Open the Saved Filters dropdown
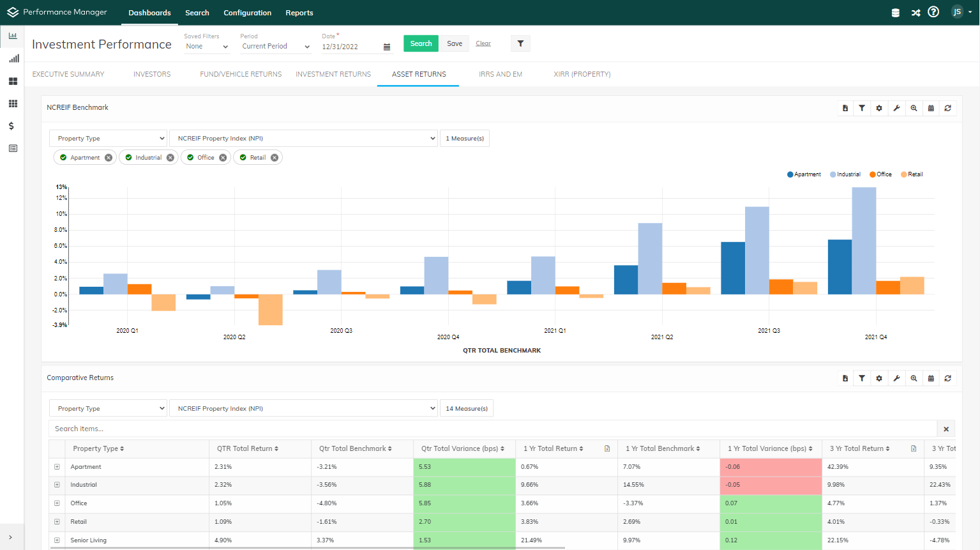980x550 pixels. point(207,47)
